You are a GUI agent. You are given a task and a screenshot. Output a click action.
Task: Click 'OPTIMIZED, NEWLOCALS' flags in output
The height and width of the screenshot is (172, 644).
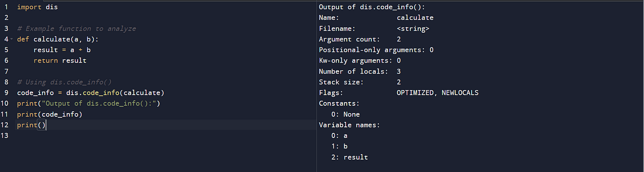pyautogui.click(x=437, y=93)
